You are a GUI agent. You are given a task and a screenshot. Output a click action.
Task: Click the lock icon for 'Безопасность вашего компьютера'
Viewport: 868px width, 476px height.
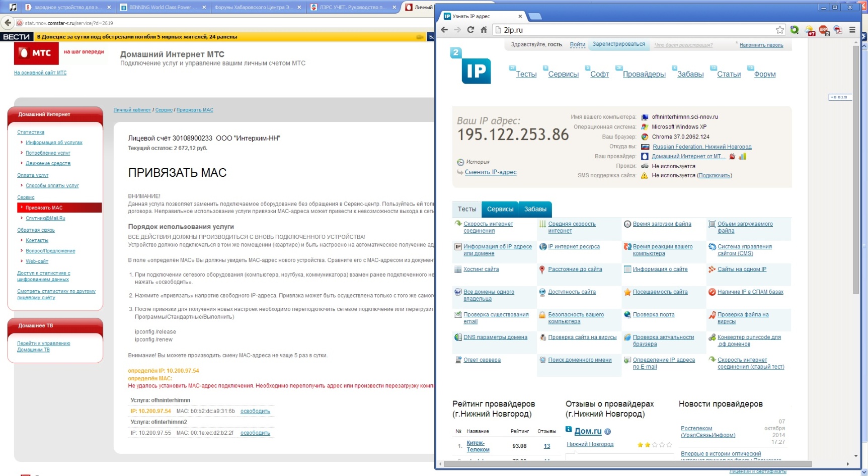[542, 315]
